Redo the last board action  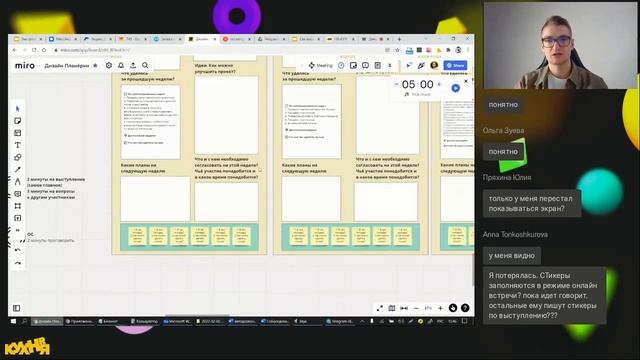coord(18,263)
